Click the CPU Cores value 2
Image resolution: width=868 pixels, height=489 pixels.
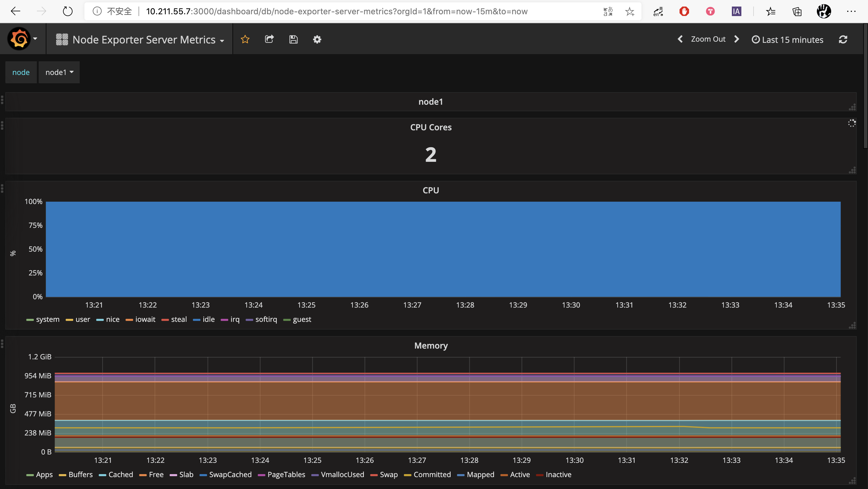tap(431, 154)
